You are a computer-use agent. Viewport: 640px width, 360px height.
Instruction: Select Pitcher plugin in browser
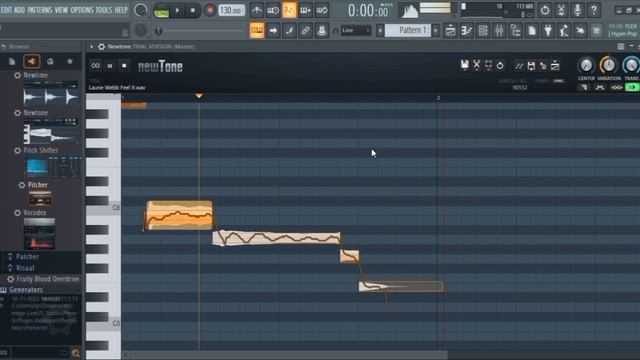[x=37, y=185]
